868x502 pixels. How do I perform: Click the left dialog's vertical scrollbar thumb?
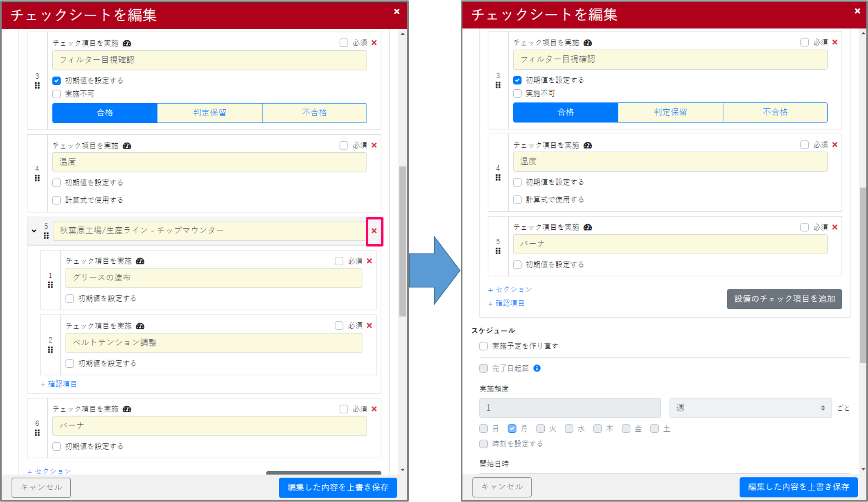403,242
